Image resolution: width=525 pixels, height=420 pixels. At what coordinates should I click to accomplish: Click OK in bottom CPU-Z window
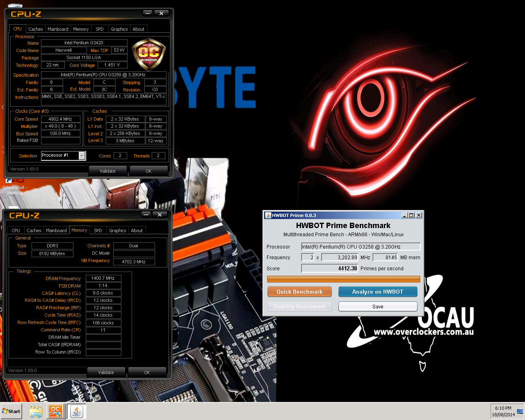[147, 372]
